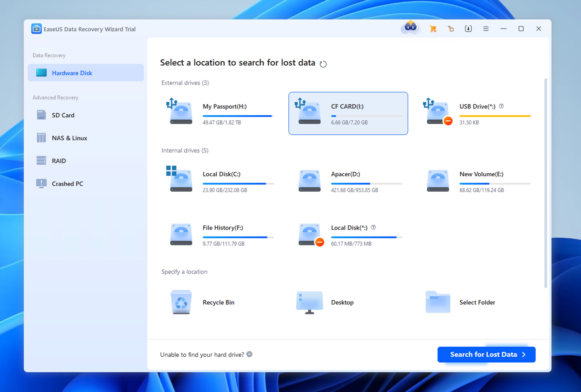Image resolution: width=581 pixels, height=392 pixels.
Task: Click the Crashed PC sidebar icon
Action: tap(41, 183)
